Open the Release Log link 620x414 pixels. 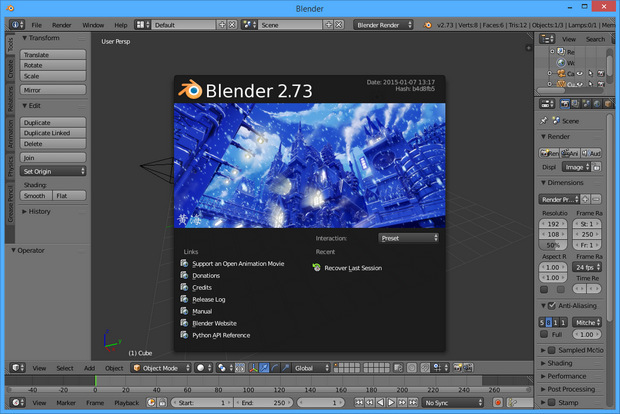click(x=209, y=299)
